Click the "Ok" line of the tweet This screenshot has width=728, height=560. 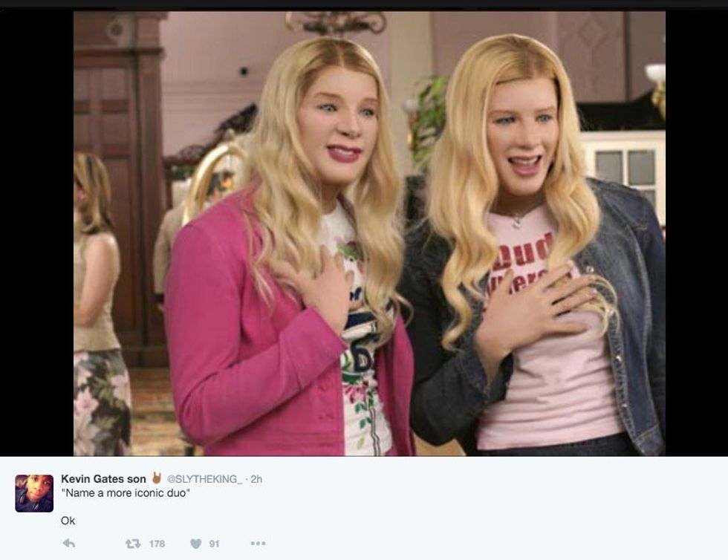[x=68, y=521]
